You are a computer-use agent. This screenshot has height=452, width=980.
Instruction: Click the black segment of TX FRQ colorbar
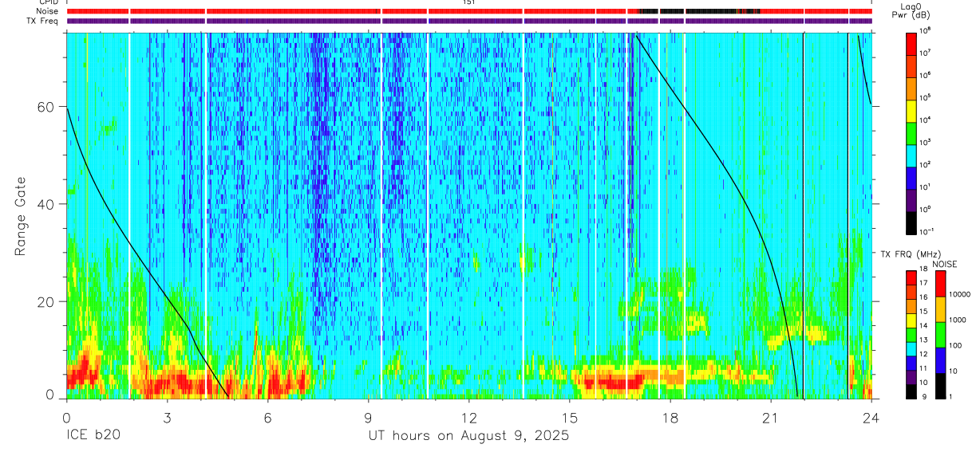(x=910, y=391)
